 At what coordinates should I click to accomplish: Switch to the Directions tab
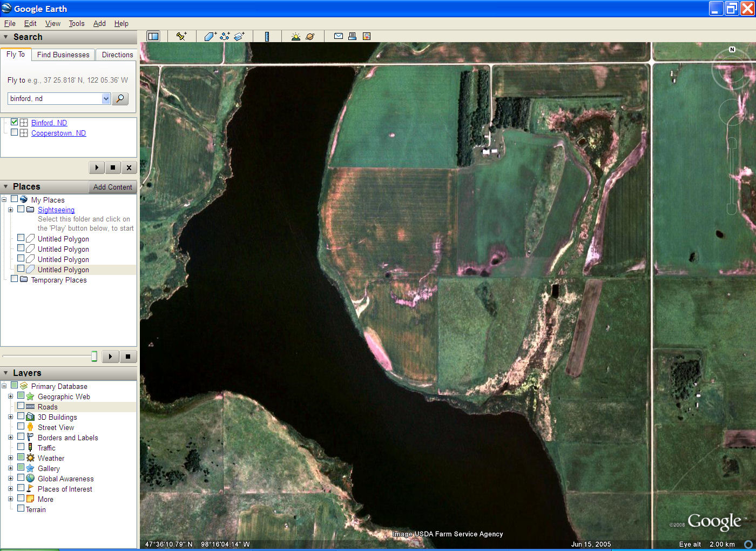(117, 55)
